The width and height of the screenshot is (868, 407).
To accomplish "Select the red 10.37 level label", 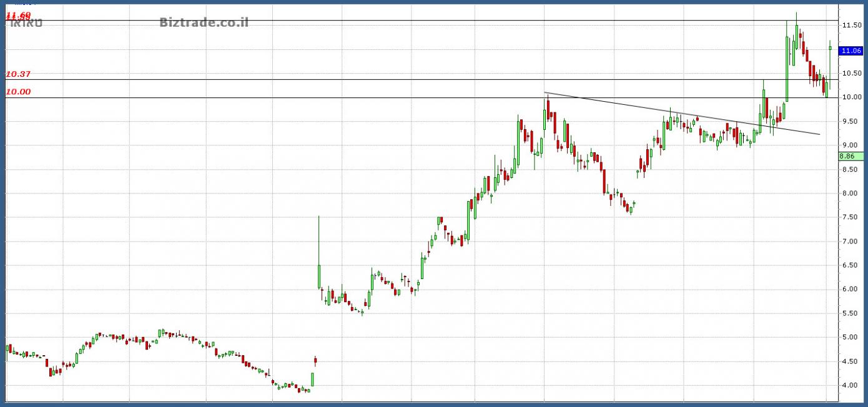I will (x=18, y=74).
